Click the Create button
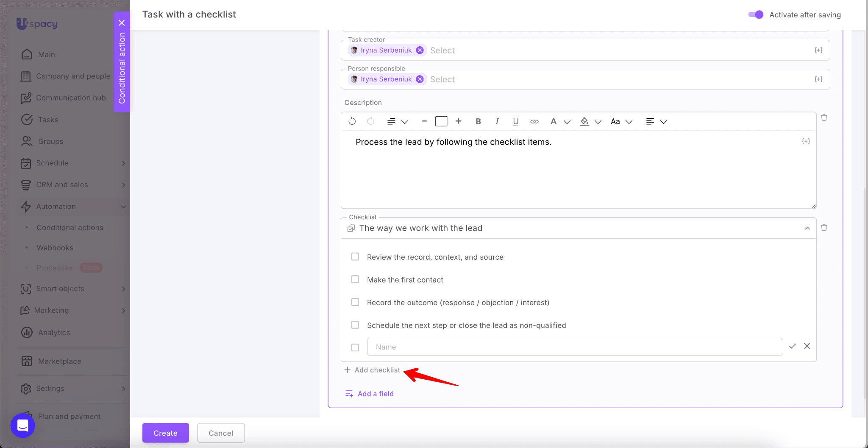 [x=165, y=433]
